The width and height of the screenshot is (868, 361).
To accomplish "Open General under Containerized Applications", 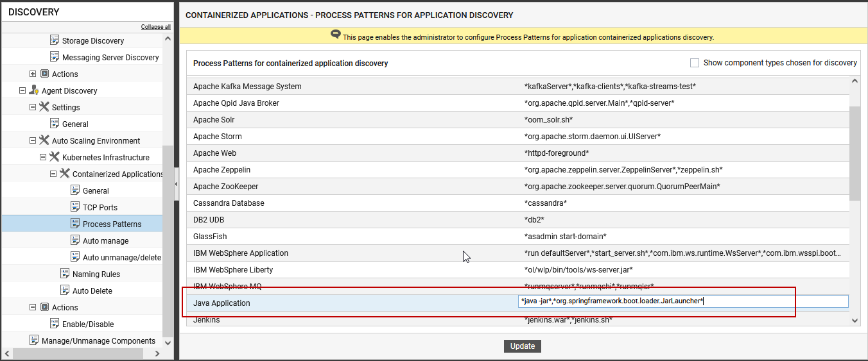I will pyautogui.click(x=96, y=190).
